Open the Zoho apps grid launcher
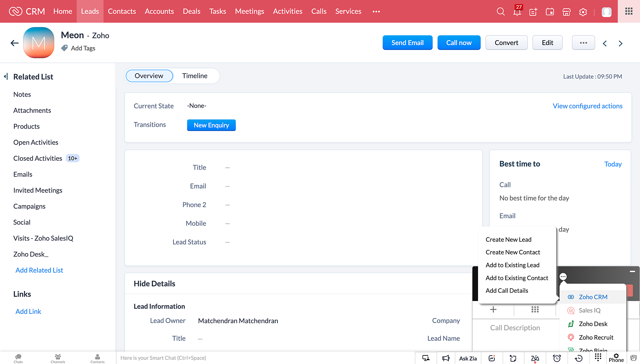This screenshot has height=364, width=640. 629,11
